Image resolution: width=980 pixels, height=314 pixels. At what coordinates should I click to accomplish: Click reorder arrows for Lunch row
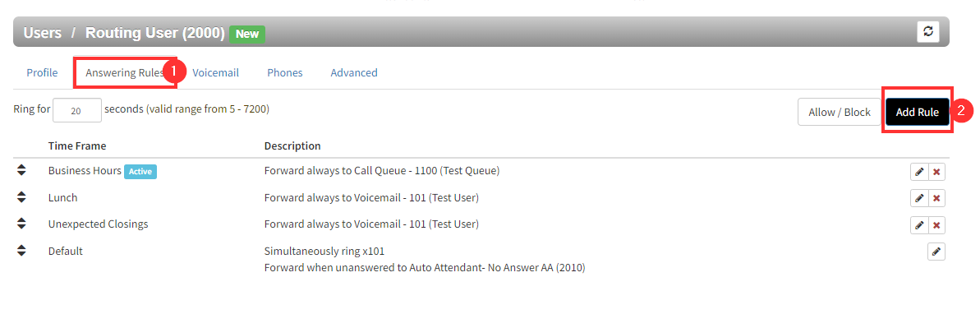(21, 197)
